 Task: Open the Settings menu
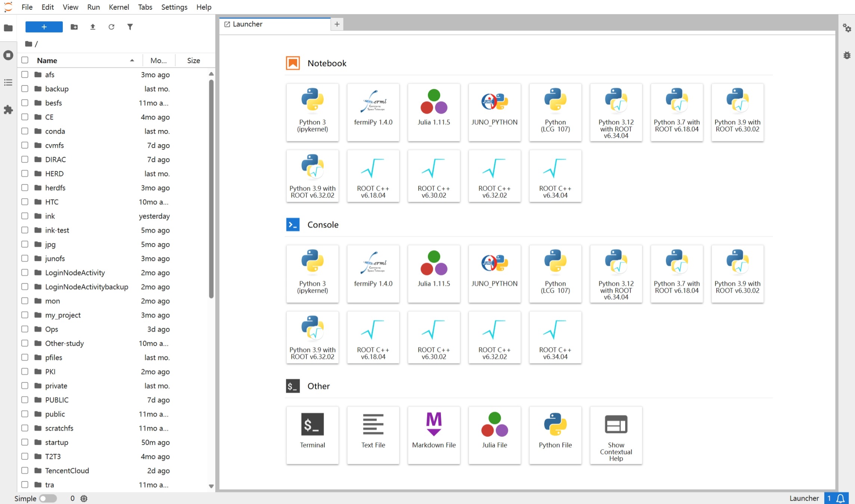[x=174, y=7]
